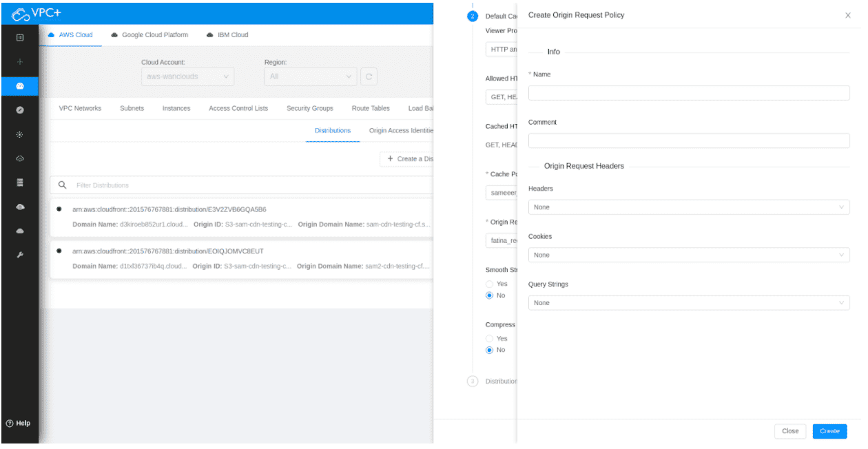Open the Viewer Protocol dropdown
868x449 pixels.
[x=502, y=49]
